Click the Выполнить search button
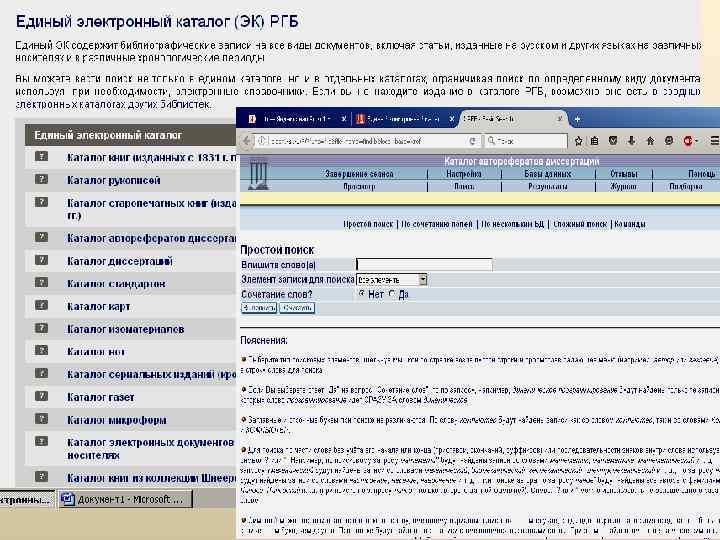Image resolution: width=720 pixels, height=540 pixels. tap(259, 308)
